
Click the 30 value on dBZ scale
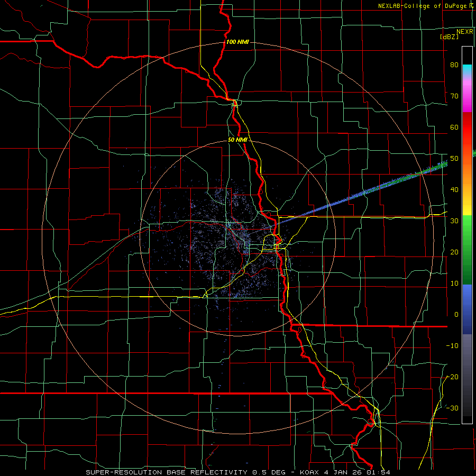(454, 221)
